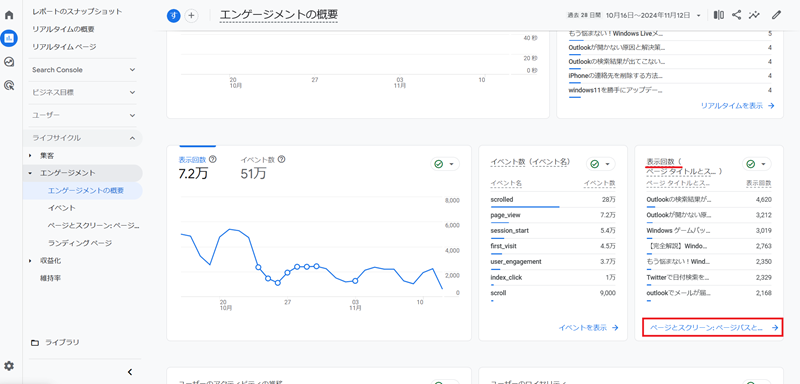Select the Reports chart icon in rail
The height and width of the screenshot is (384, 800).
tap(9, 38)
